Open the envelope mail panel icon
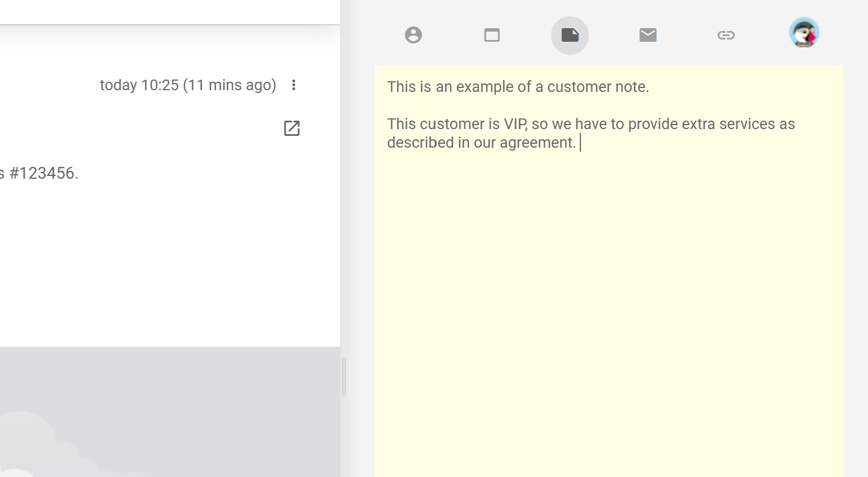Image resolution: width=868 pixels, height=477 pixels. [648, 35]
